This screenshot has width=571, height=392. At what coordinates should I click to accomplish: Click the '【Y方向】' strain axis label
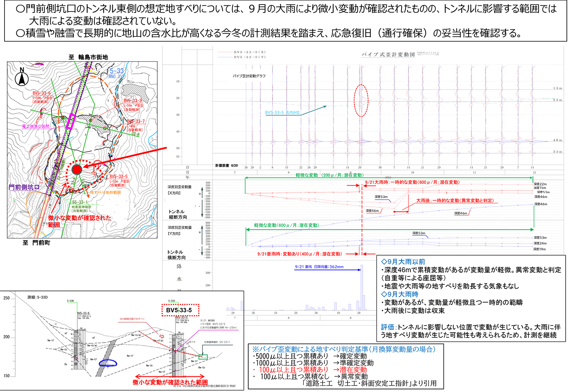point(174,234)
